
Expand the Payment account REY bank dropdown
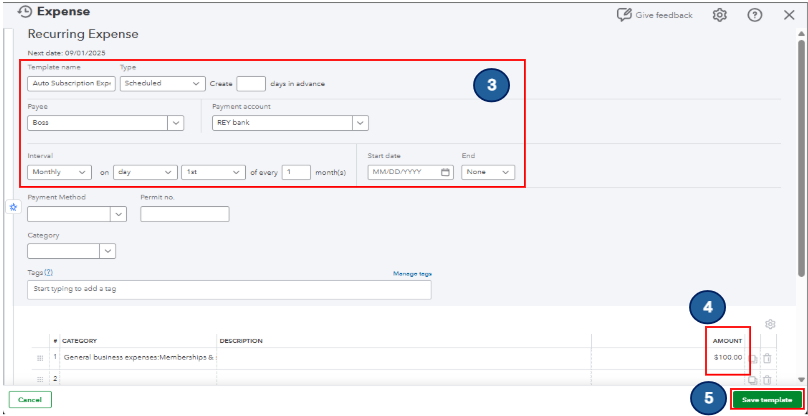(360, 123)
